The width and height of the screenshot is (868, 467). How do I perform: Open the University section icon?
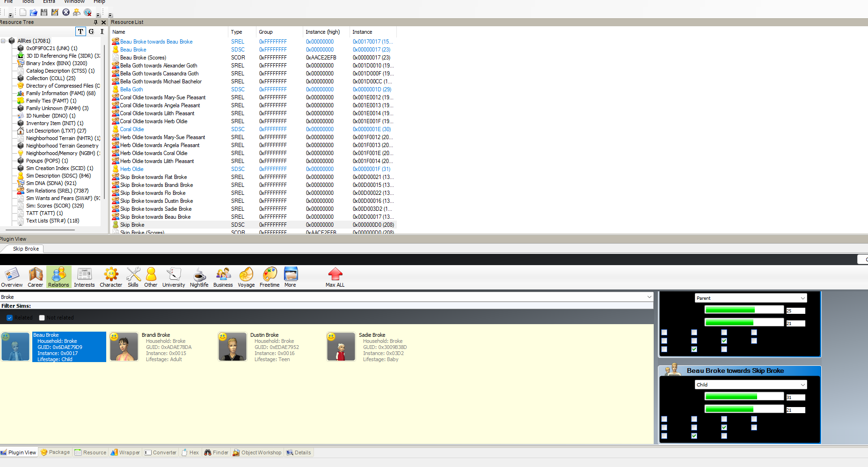coord(174,277)
